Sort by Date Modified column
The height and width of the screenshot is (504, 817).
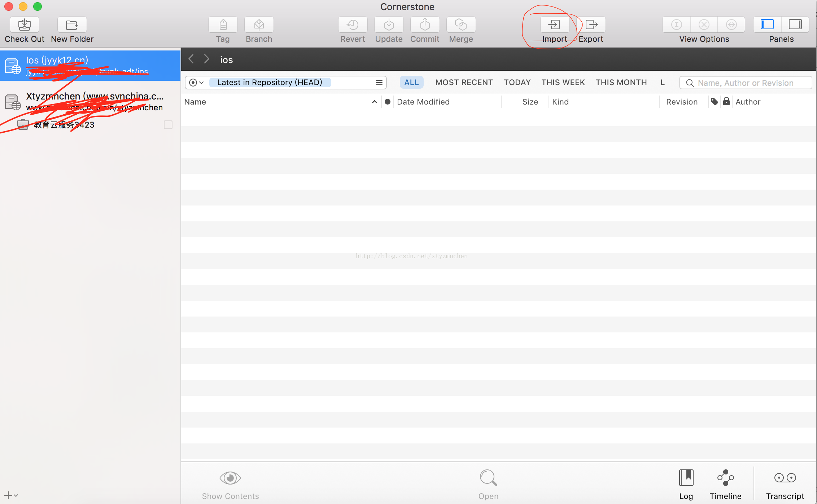click(x=447, y=102)
